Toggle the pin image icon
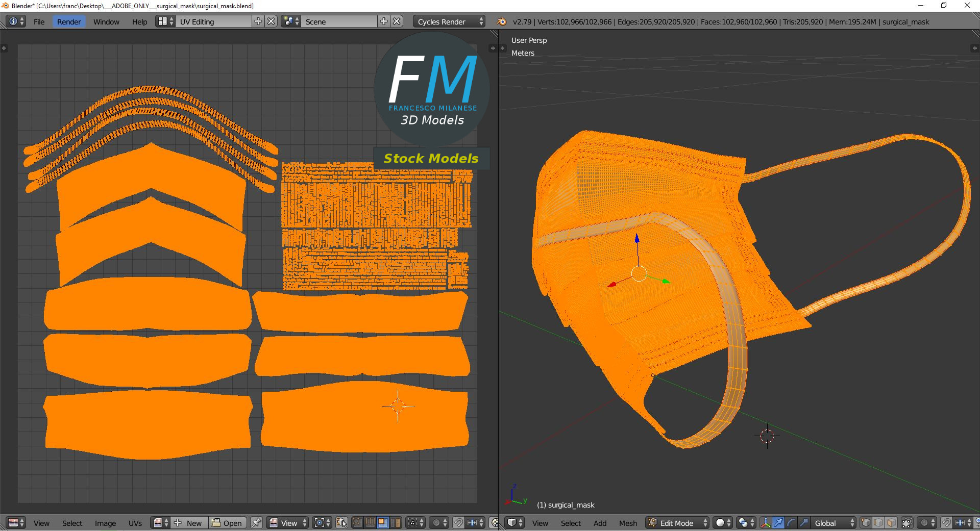 [256, 523]
